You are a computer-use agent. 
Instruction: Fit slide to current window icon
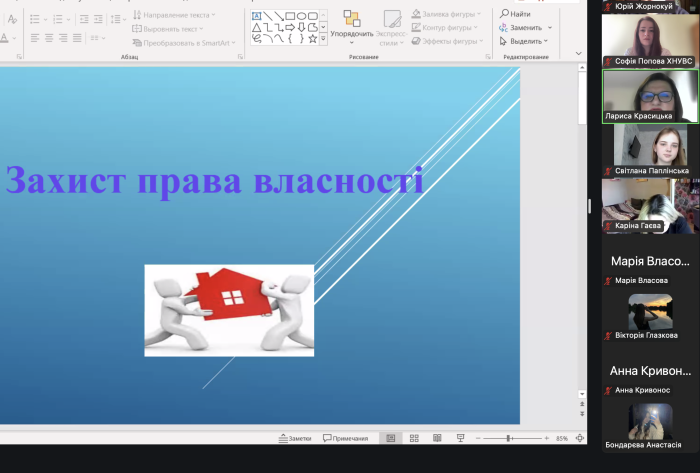578,438
